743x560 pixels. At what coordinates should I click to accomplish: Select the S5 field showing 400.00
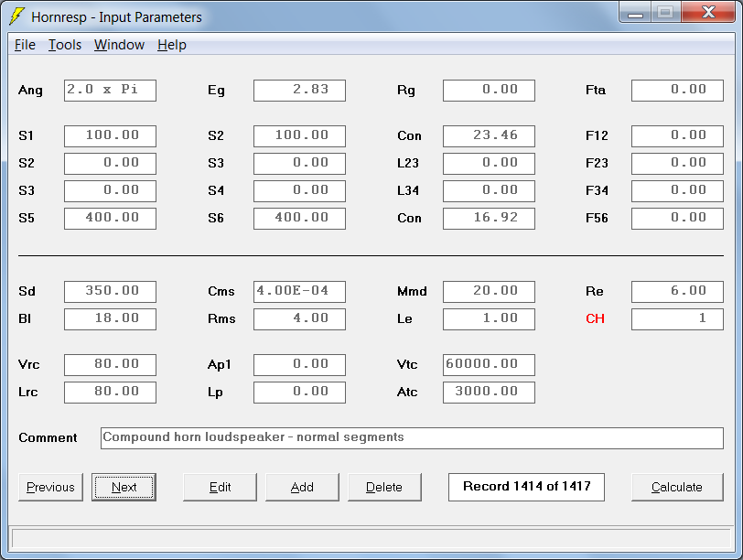click(x=110, y=219)
